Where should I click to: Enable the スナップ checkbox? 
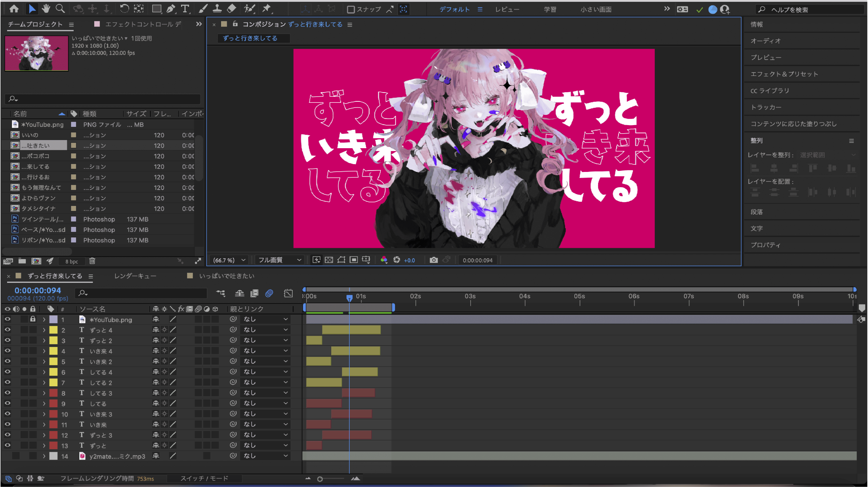click(x=351, y=9)
